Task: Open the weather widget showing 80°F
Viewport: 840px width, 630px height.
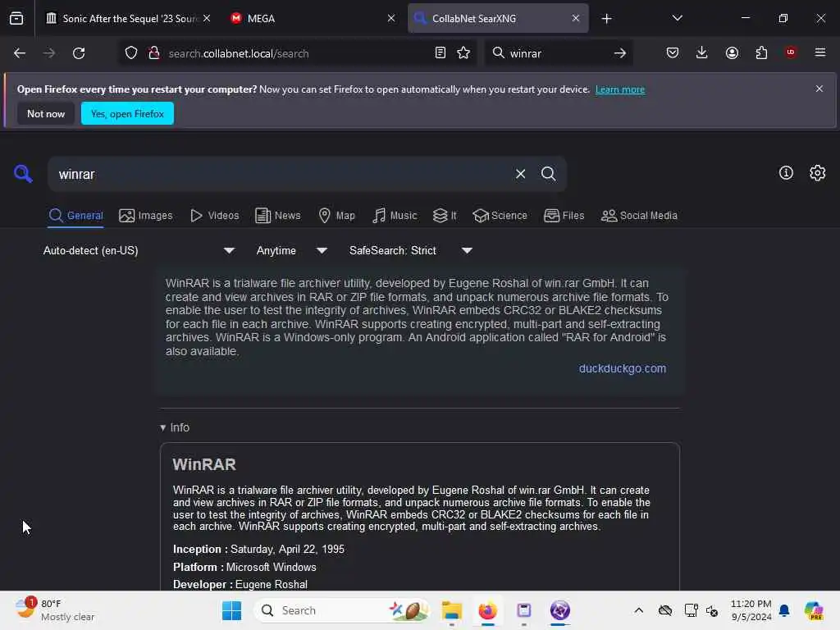Action: point(55,610)
